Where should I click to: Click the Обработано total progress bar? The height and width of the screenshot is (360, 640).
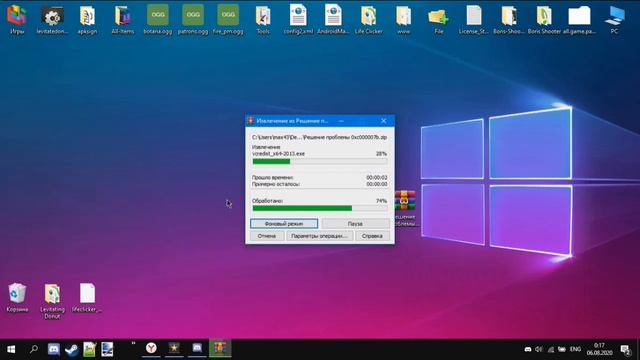pos(320,208)
